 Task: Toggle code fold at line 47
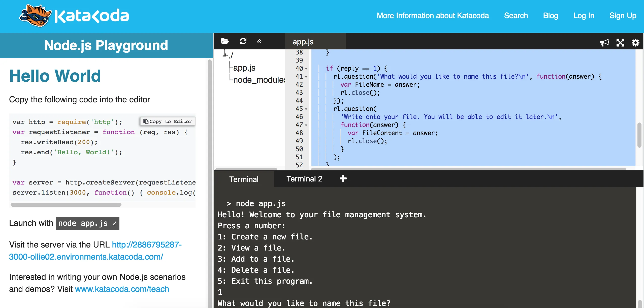[x=306, y=125]
